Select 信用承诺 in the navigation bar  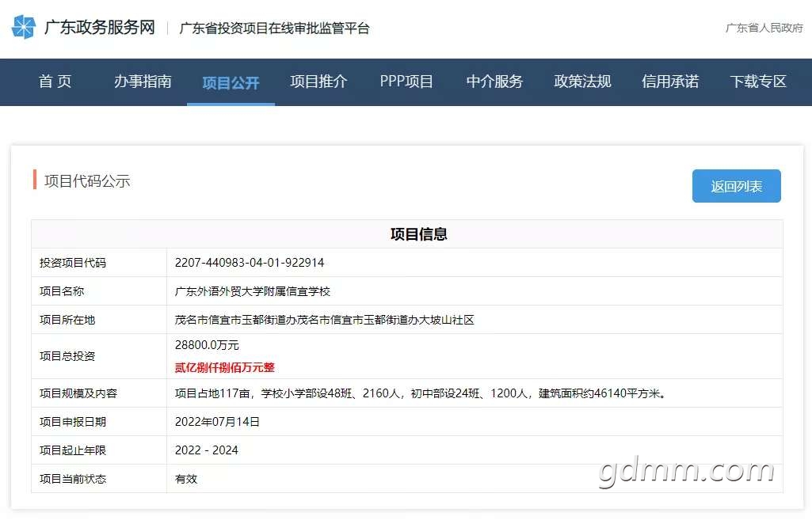coord(670,82)
